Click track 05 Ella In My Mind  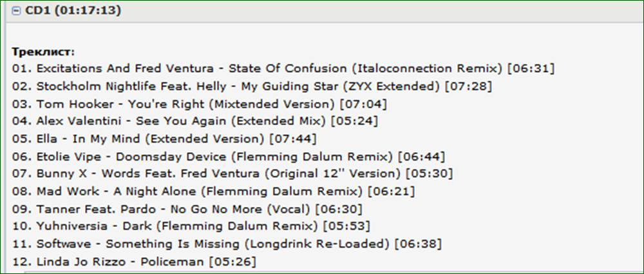pos(164,139)
